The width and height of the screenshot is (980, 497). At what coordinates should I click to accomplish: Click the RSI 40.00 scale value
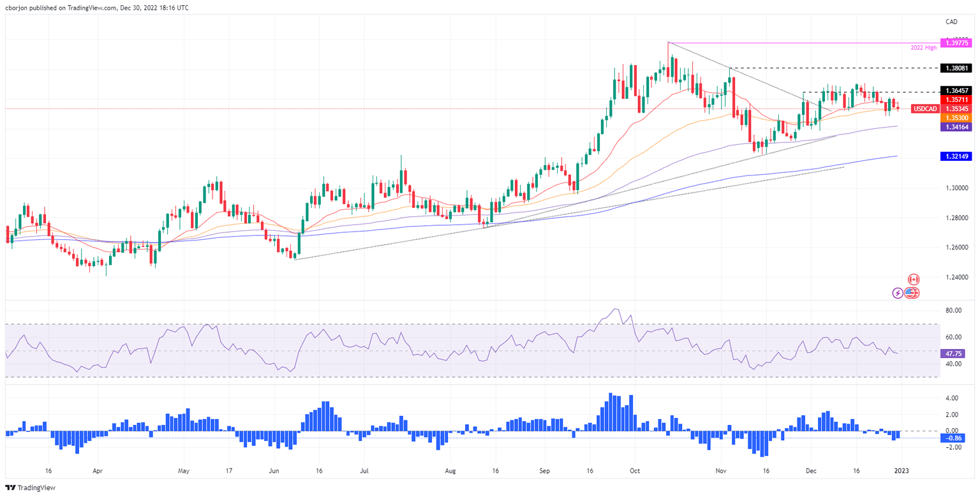click(954, 364)
